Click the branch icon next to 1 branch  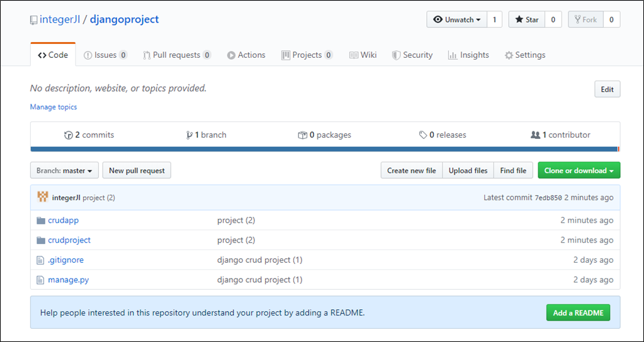coord(189,135)
